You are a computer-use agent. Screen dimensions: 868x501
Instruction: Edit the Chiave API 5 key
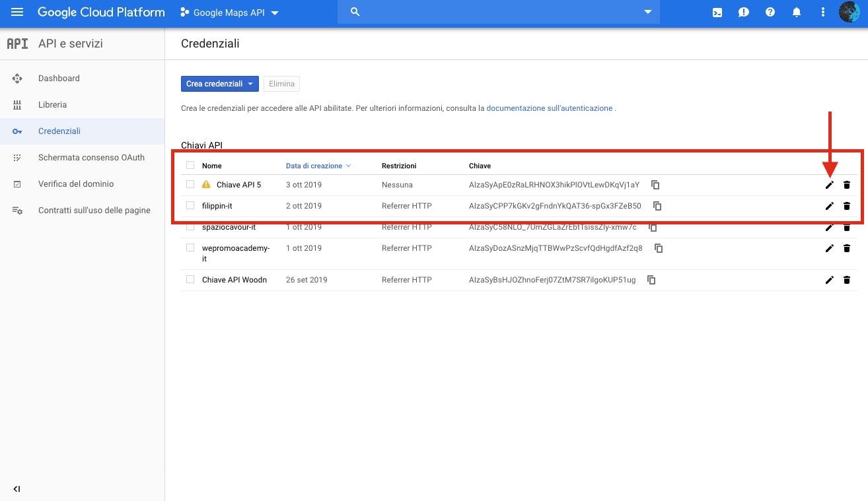pos(830,185)
